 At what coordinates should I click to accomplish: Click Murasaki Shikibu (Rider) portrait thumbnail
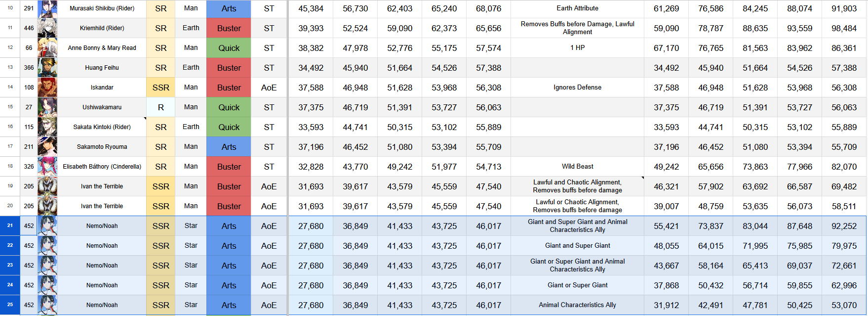(x=47, y=8)
